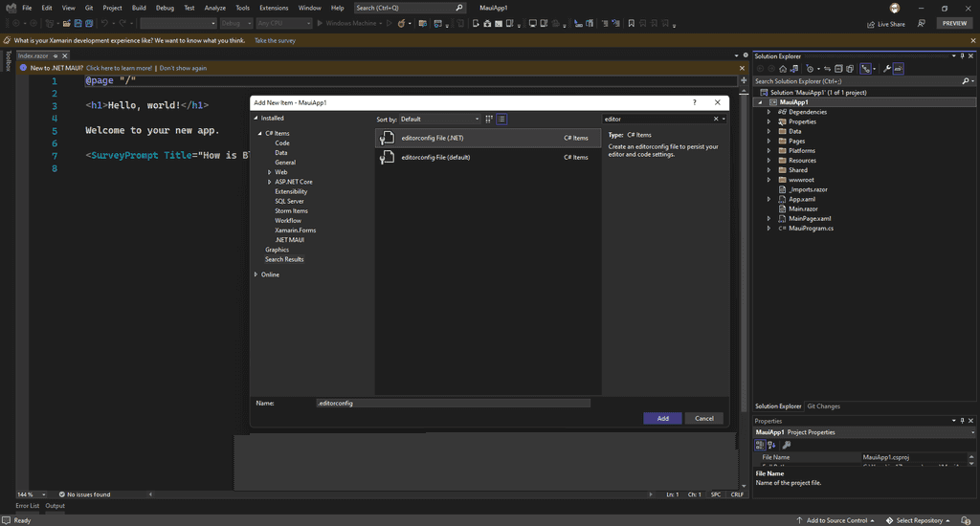This screenshot has width=980, height=526.
Task: Pin the index.razor tab
Action: click(56, 55)
